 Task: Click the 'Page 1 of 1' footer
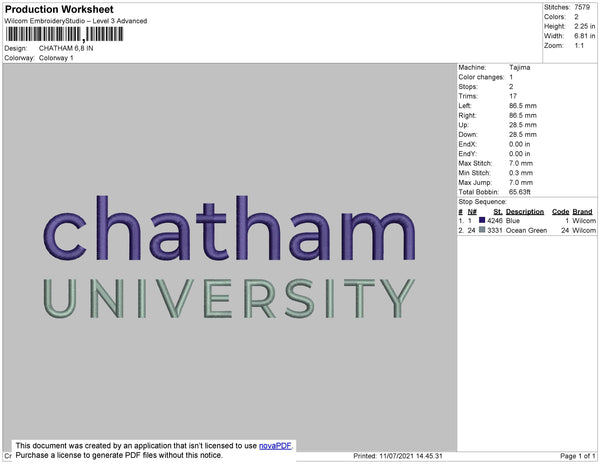577,456
